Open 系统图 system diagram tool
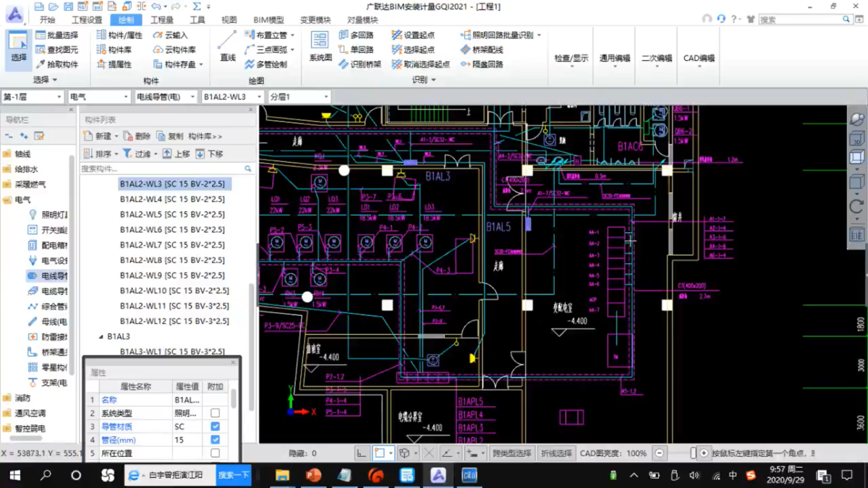This screenshot has height=488, width=868. point(320,47)
